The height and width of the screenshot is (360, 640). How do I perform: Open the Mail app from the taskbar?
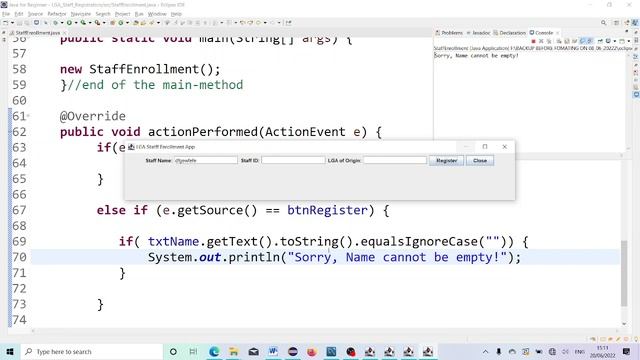pyautogui.click(x=253, y=351)
